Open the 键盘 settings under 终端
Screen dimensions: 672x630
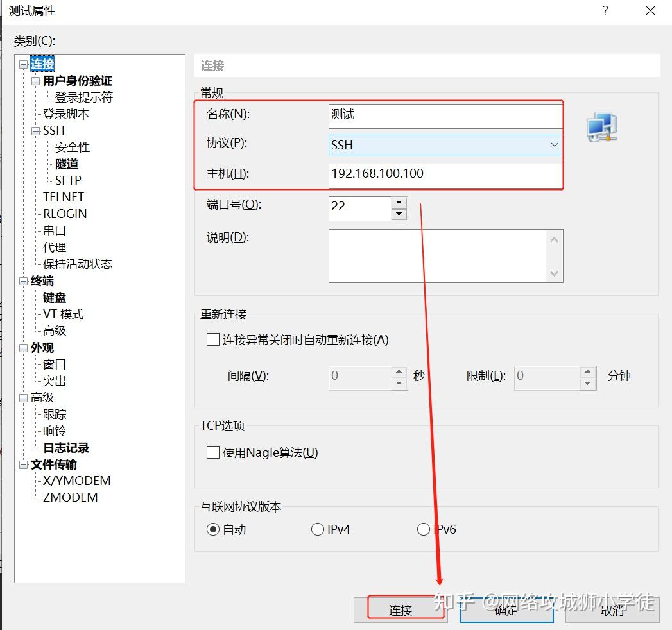54,297
